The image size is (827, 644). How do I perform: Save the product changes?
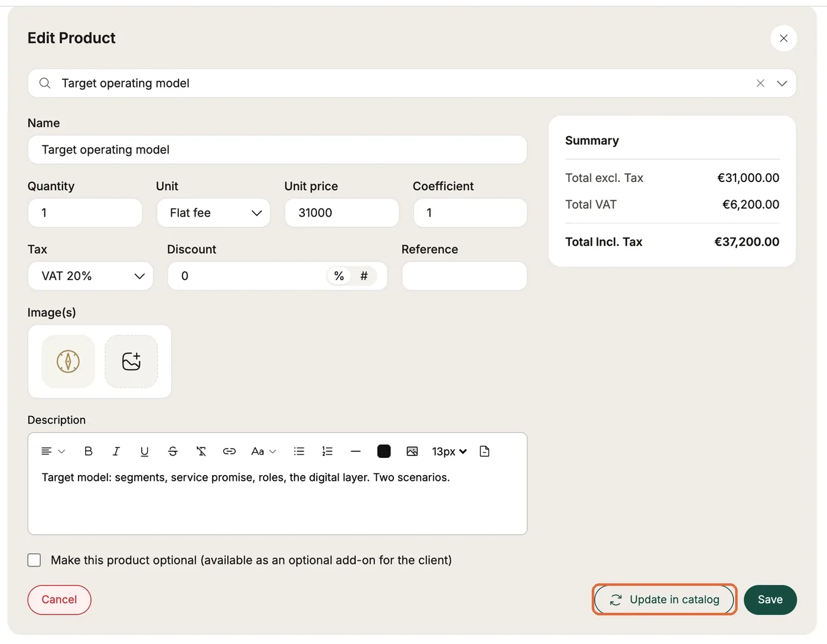770,600
